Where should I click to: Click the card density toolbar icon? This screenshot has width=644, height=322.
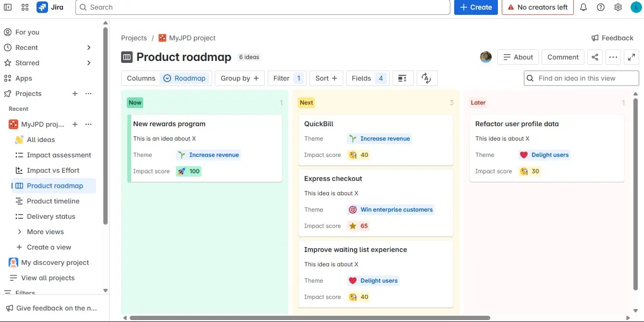(402, 78)
